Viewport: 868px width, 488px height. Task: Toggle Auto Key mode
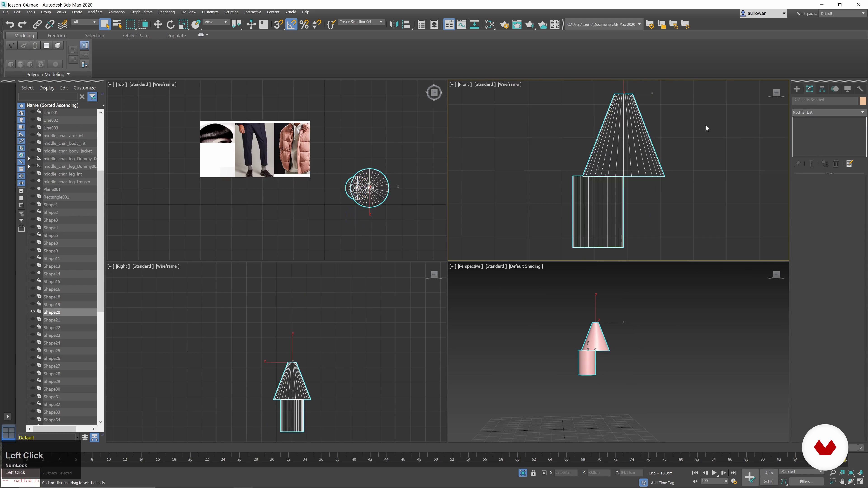769,473
